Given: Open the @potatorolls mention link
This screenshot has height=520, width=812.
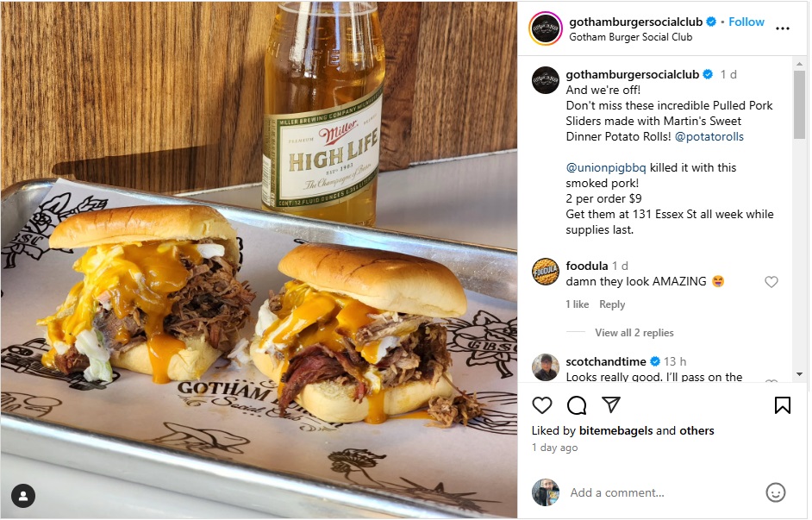Looking at the screenshot, I should [x=709, y=137].
